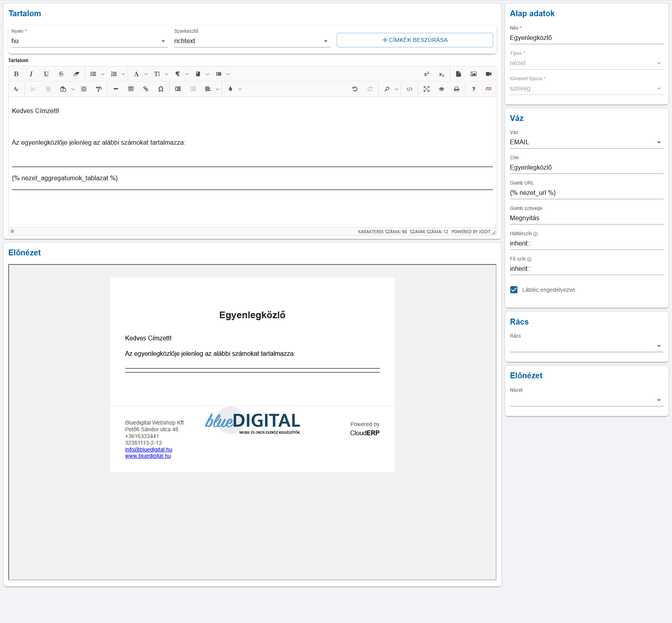This screenshot has height=623, width=672.
Task: Toggle the Lábléc engedélyezve checkbox
Action: [514, 290]
